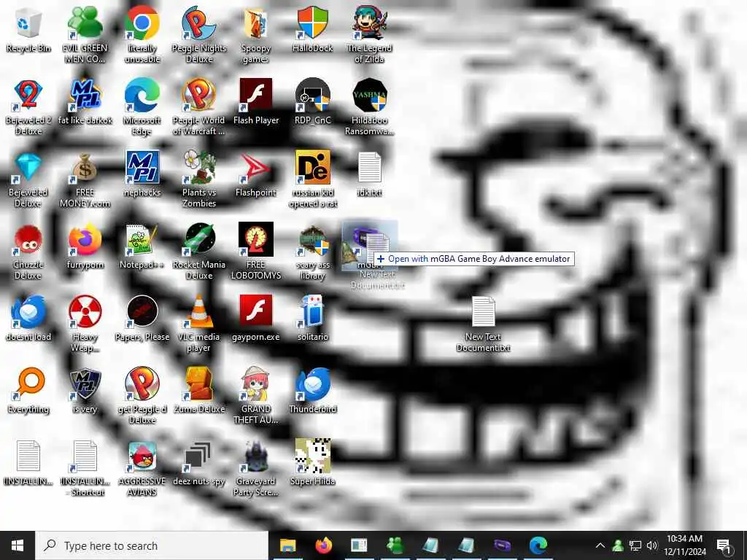Select the Zuma Deluxe icon
The width and height of the screenshot is (747, 560).
pyautogui.click(x=199, y=384)
